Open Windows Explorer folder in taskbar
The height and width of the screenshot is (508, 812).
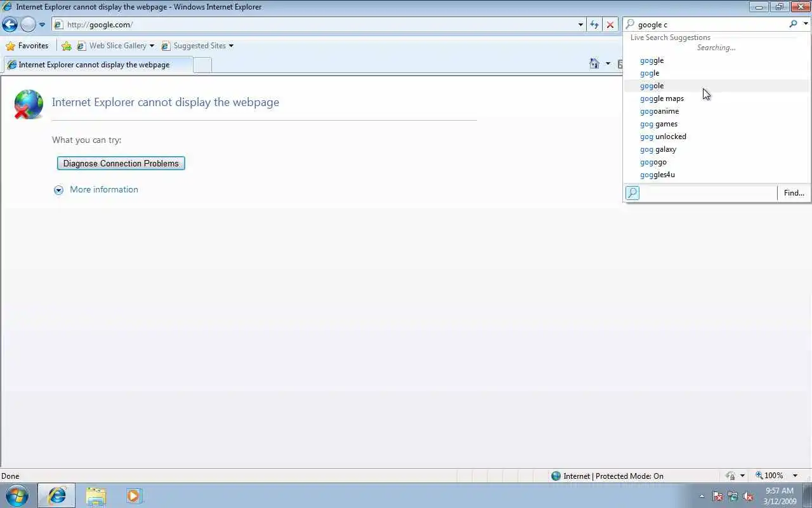(96, 495)
